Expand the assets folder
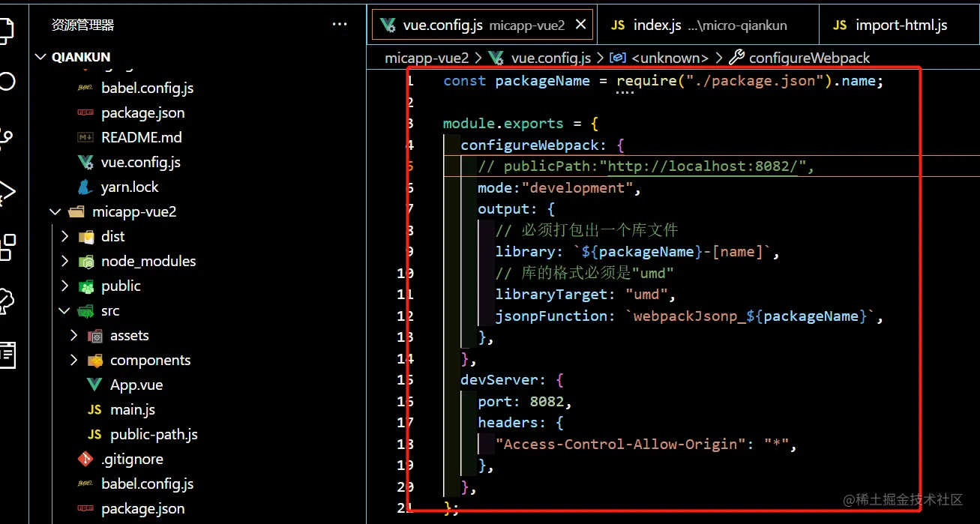Viewport: 980px width, 524px height. click(x=73, y=335)
